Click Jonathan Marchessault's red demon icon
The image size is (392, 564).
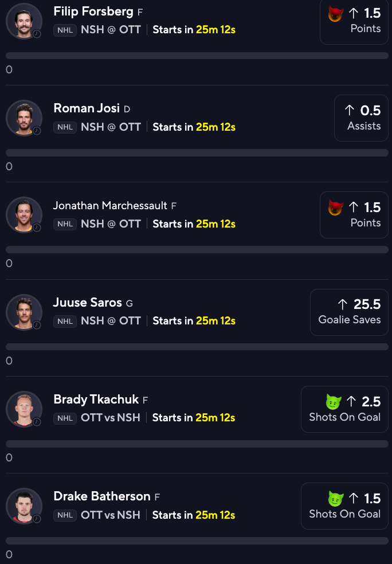[x=335, y=207]
